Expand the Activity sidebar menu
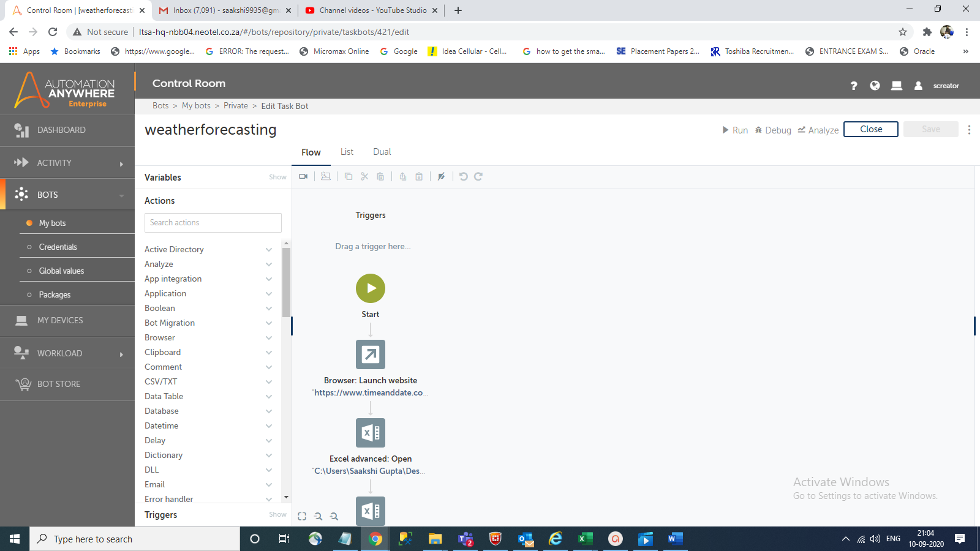980x551 pixels. click(x=67, y=163)
